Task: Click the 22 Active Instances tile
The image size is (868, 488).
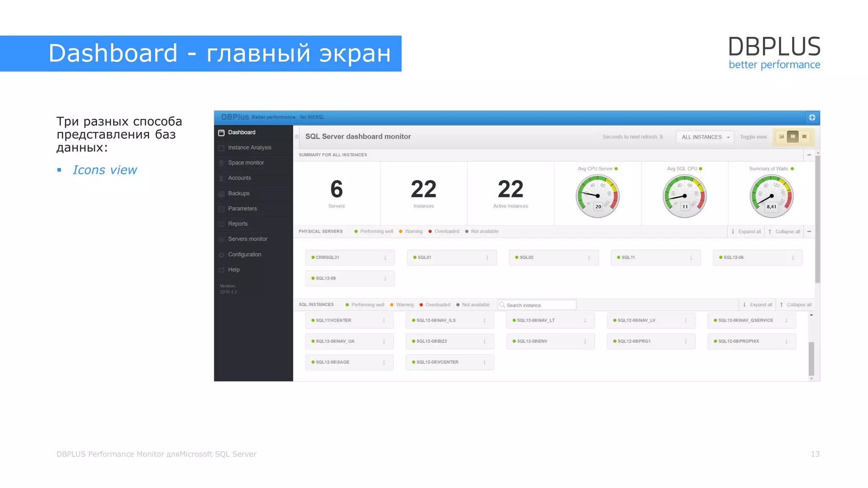Action: 511,194
